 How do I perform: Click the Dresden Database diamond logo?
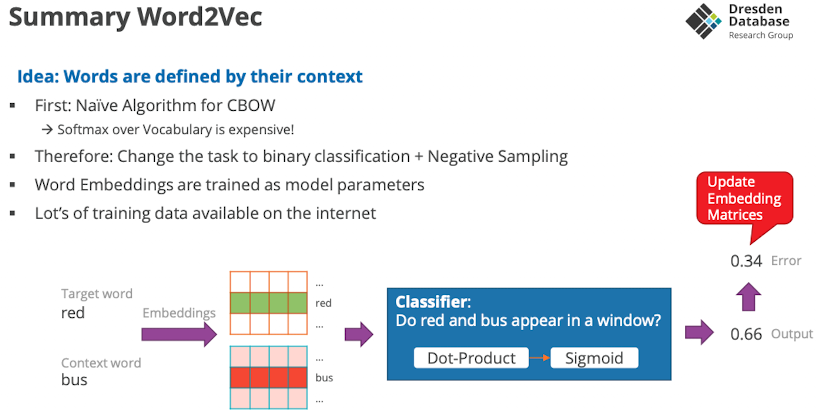[x=703, y=21]
